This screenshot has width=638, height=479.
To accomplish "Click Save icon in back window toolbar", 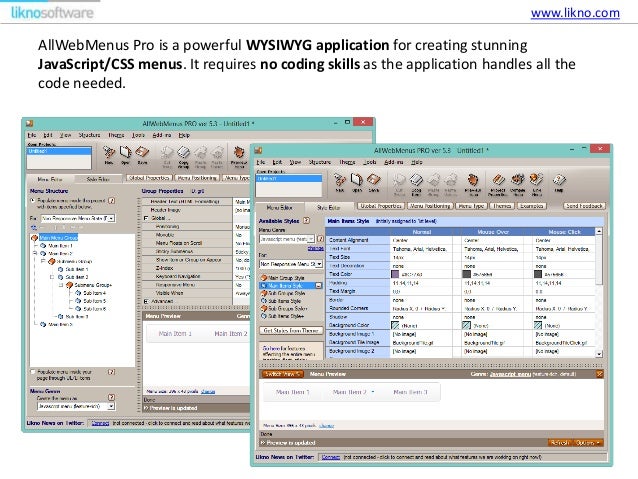I will coord(142,154).
